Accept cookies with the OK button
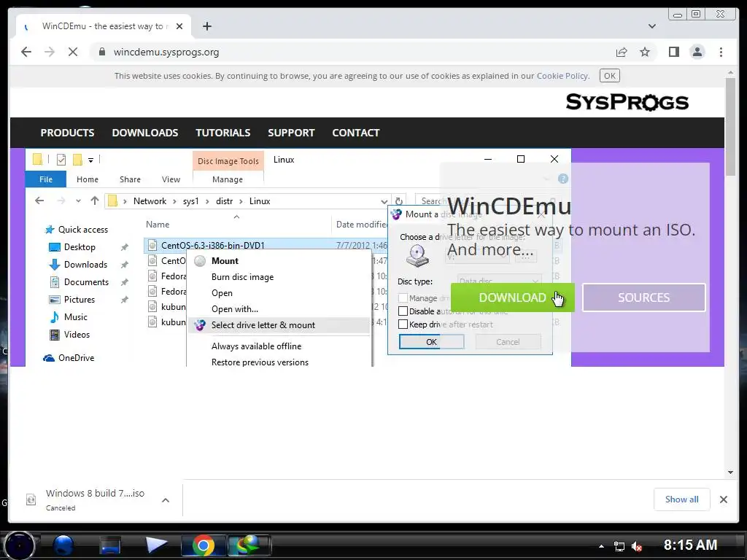The image size is (747, 560). (x=609, y=76)
